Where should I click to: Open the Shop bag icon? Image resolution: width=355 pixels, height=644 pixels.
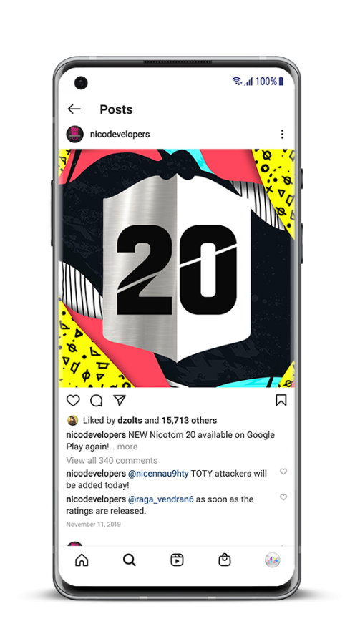pyautogui.click(x=224, y=560)
